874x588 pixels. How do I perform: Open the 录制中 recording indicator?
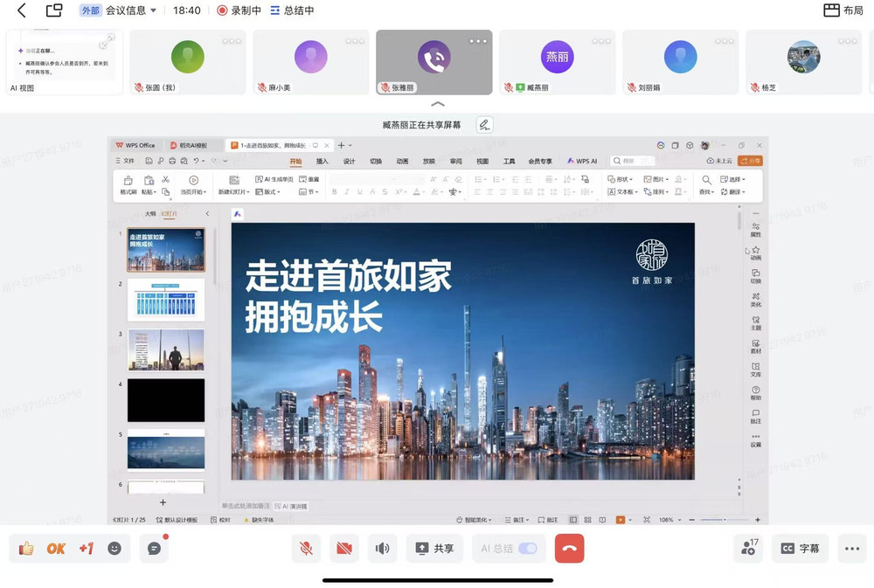pos(239,10)
